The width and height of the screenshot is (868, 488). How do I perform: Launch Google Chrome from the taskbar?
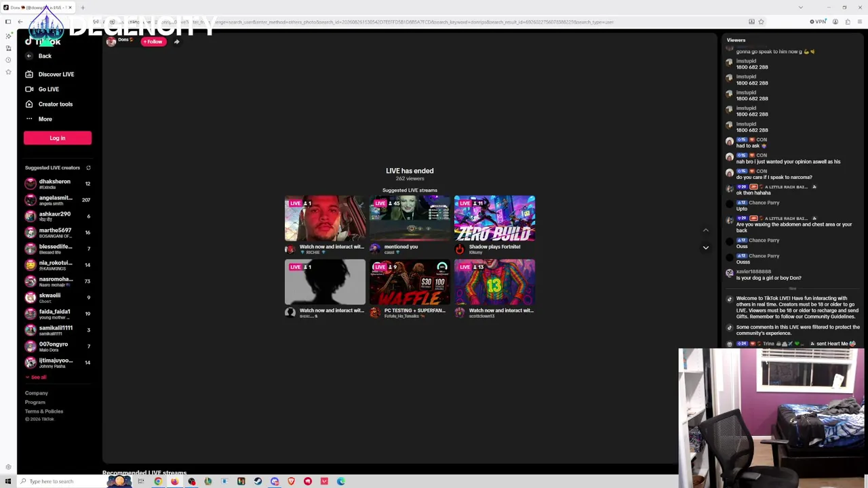pos(158,481)
